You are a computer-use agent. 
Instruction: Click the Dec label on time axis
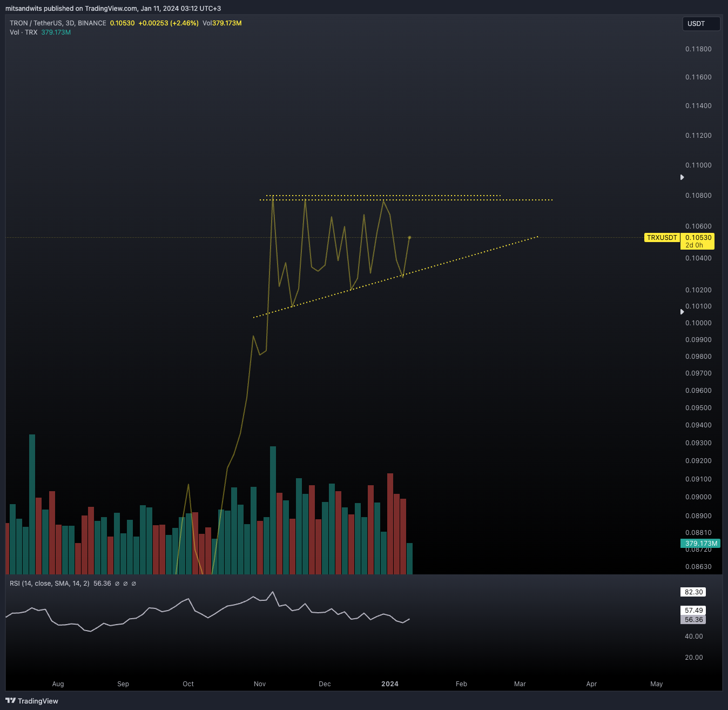tap(325, 684)
